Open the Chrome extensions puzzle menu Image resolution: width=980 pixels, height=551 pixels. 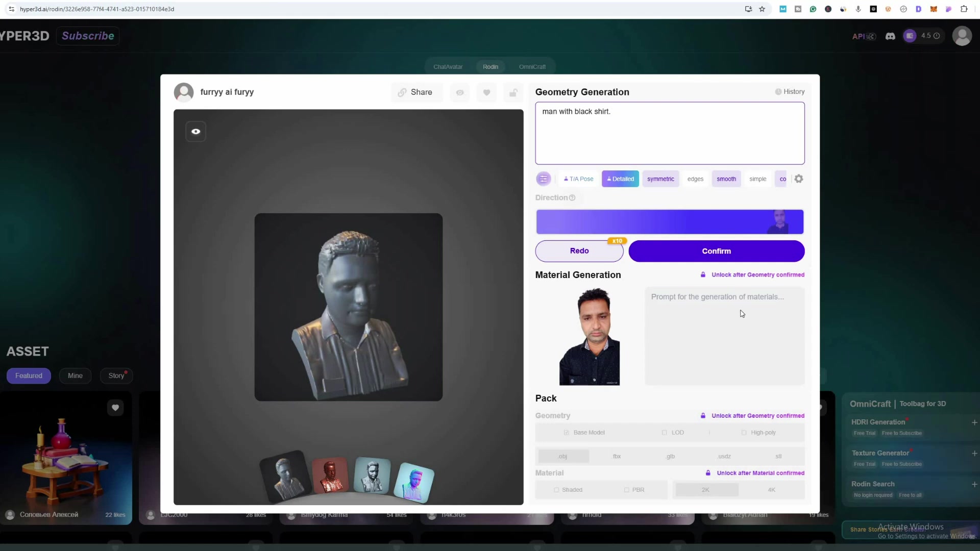[964, 9]
